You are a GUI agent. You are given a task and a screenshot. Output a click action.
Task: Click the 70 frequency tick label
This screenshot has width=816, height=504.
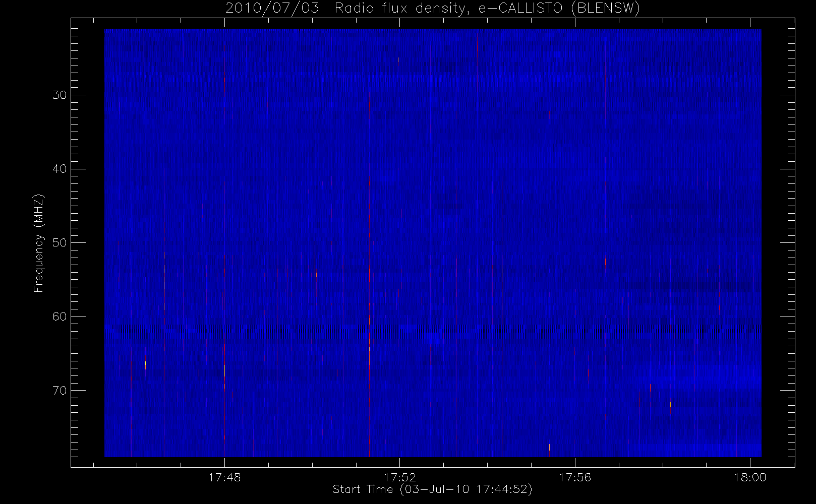click(60, 391)
